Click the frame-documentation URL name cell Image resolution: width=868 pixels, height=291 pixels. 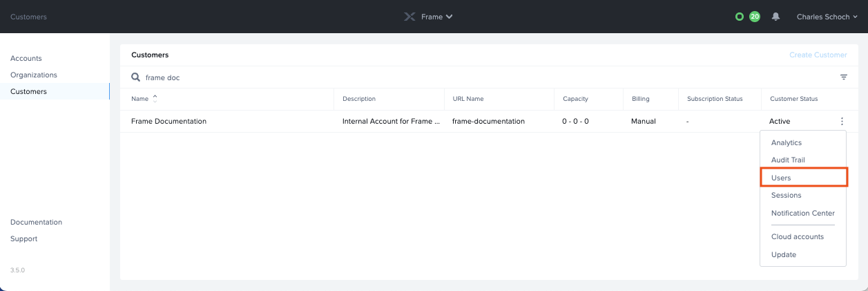pos(488,121)
